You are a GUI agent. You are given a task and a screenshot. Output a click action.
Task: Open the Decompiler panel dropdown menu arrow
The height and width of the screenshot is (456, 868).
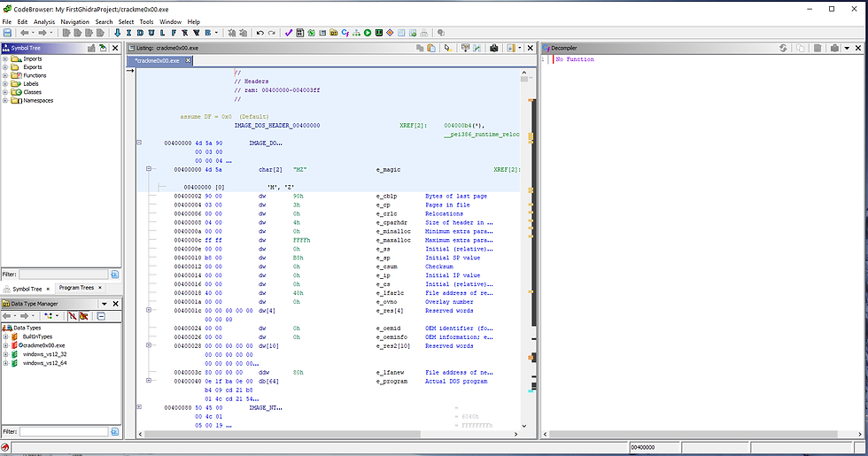tap(847, 48)
